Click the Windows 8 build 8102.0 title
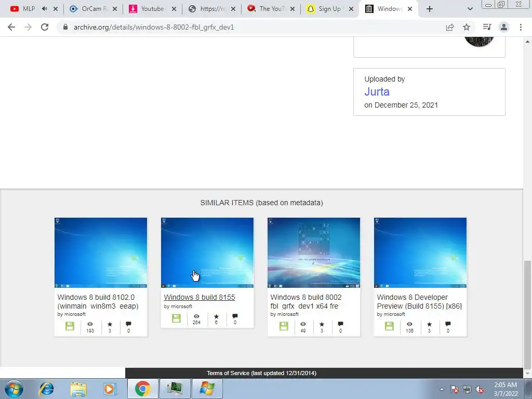Viewport: 532px width, 399px height. (x=98, y=302)
